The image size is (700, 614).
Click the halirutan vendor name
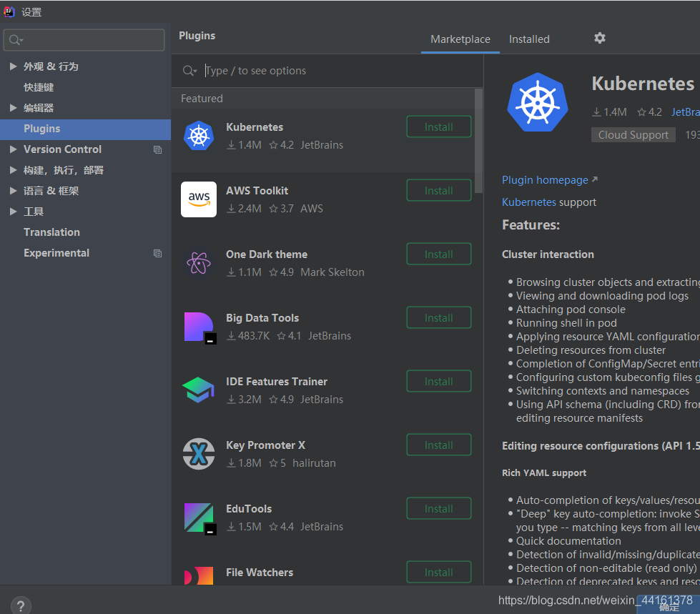tap(314, 463)
